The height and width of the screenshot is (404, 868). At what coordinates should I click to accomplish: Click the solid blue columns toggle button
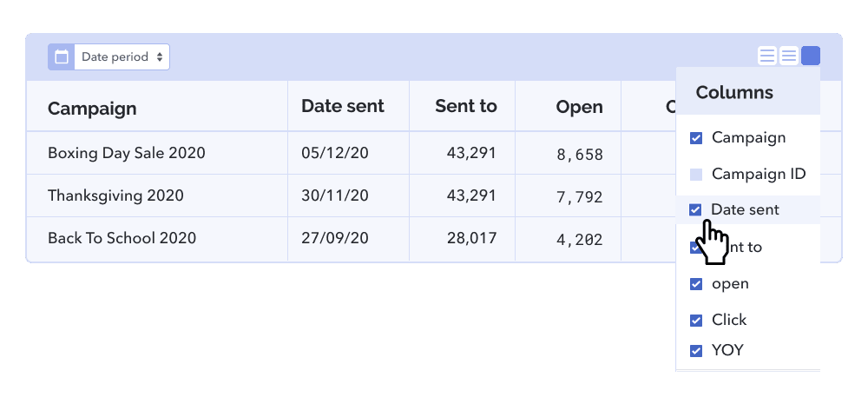[x=811, y=56]
